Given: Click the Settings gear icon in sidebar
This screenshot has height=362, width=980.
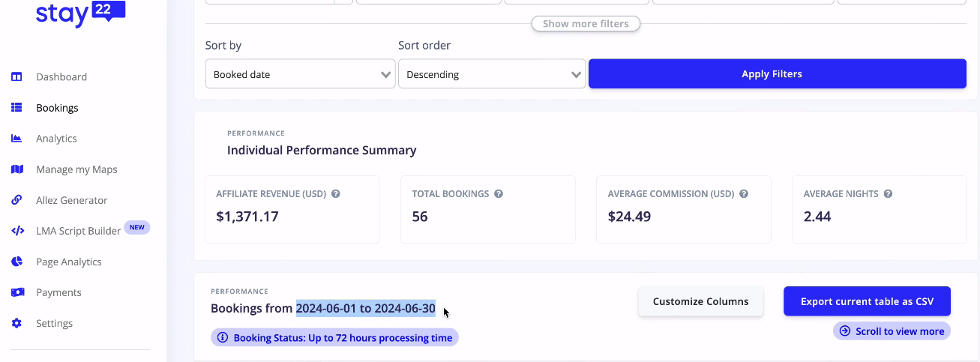Looking at the screenshot, I should pos(16,323).
